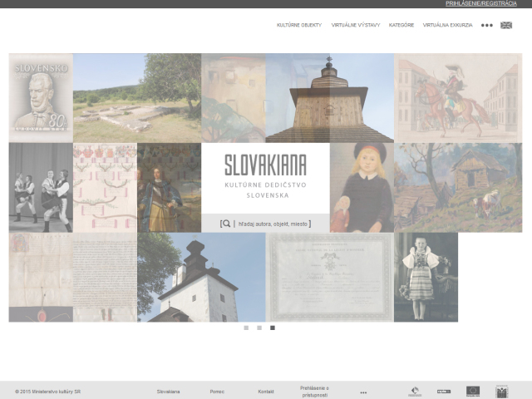Select the second carousel slide indicator
The height and width of the screenshot is (399, 532).
tap(259, 328)
